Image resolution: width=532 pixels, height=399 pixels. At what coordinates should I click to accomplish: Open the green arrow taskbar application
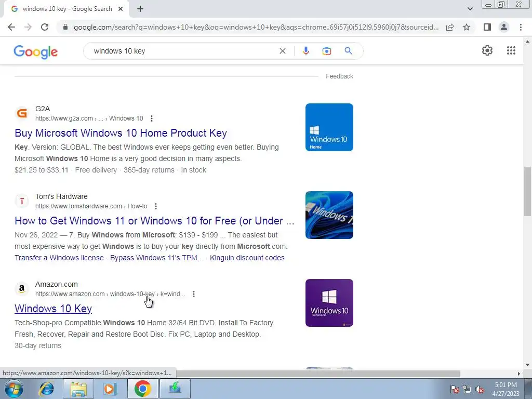click(x=175, y=389)
